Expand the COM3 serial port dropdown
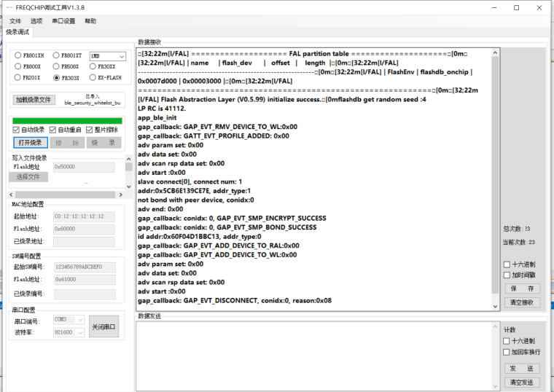Image resolution: width=554 pixels, height=392 pixels. coord(69,321)
